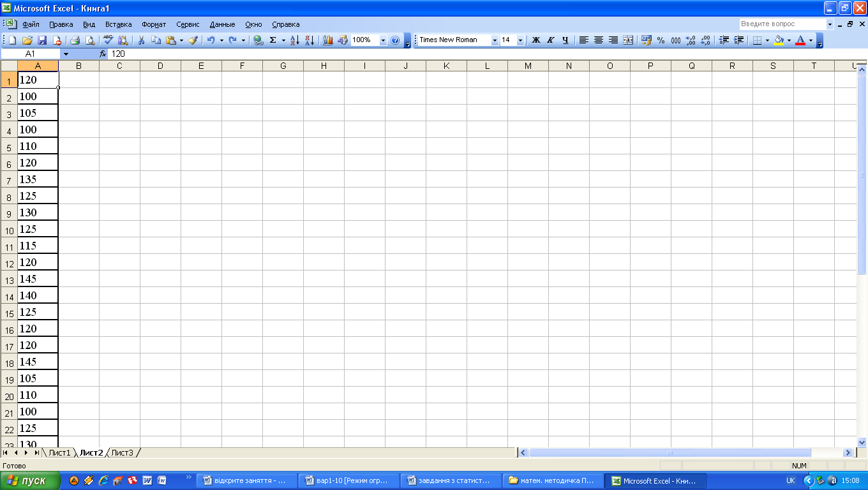Switch to the Лист3 sheet tab
868x490 pixels.
[x=123, y=453]
